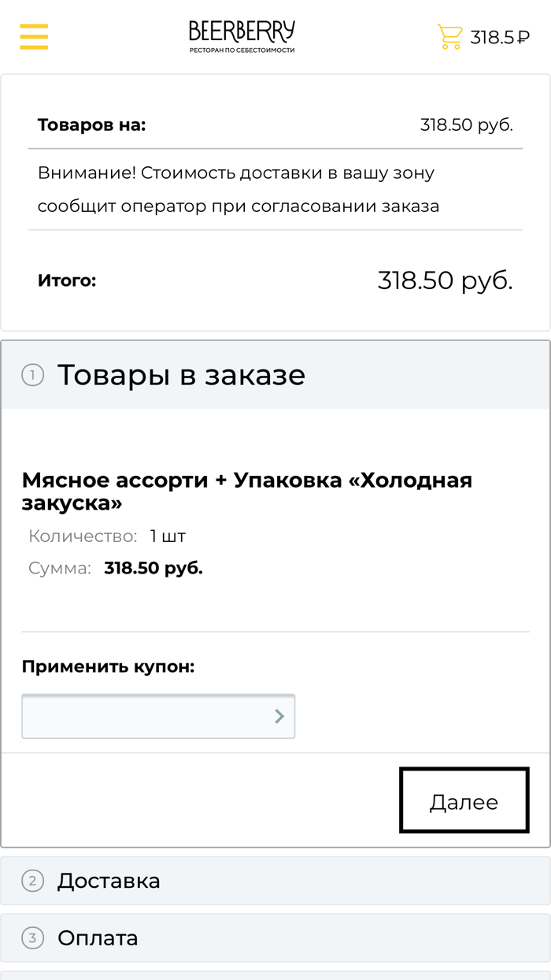This screenshot has width=551, height=980.
Task: Click the circled number 1 step indicator
Action: [31, 376]
